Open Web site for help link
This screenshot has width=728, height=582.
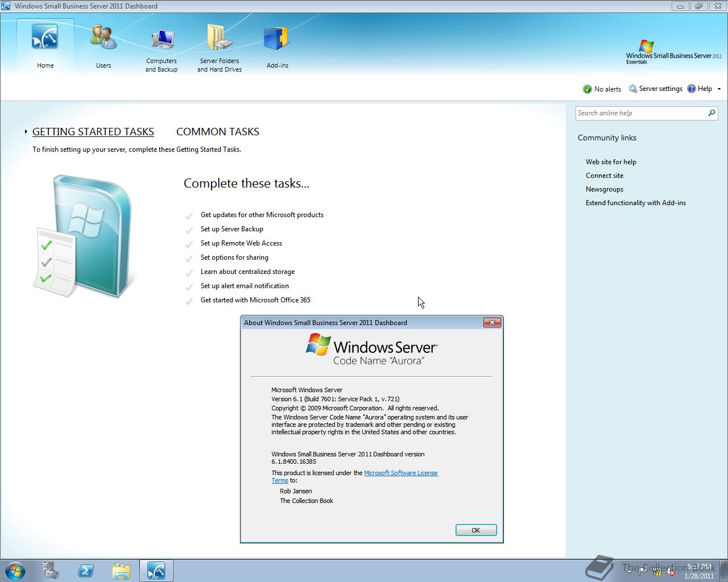click(611, 162)
